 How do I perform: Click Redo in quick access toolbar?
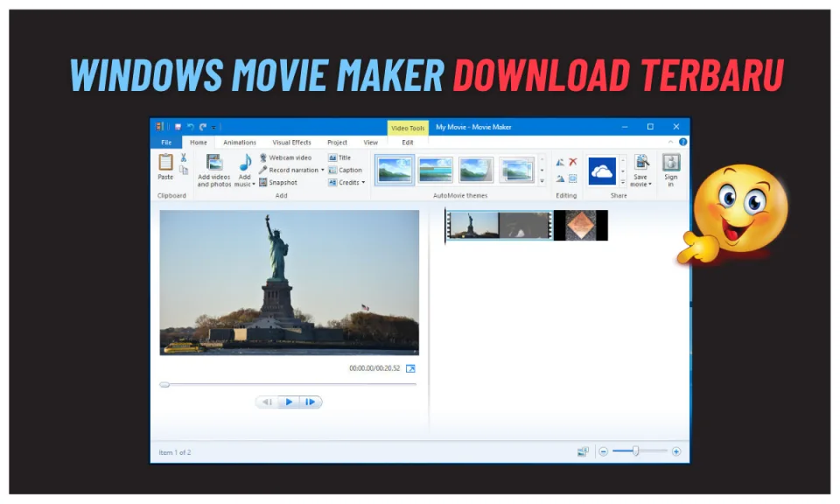pyautogui.click(x=202, y=127)
